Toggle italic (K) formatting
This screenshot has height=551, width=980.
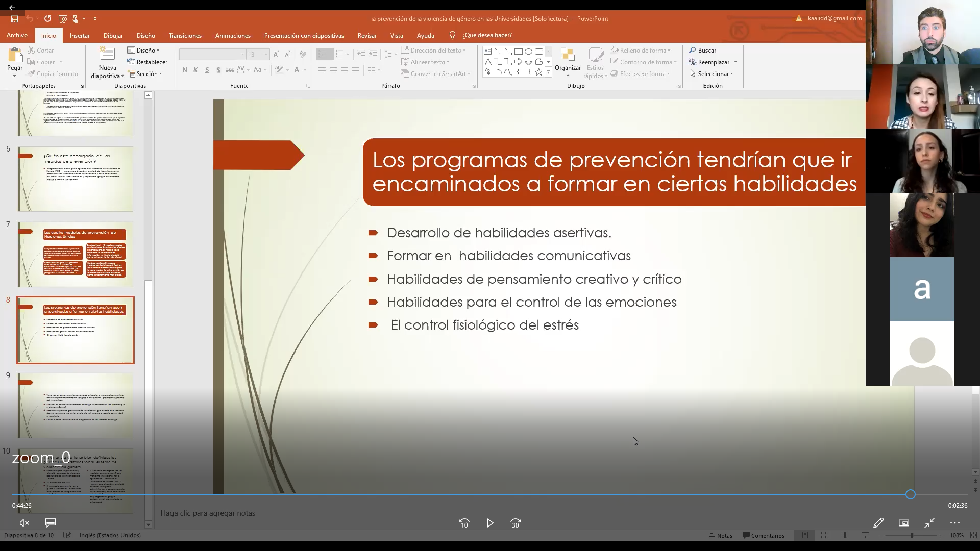pyautogui.click(x=195, y=70)
